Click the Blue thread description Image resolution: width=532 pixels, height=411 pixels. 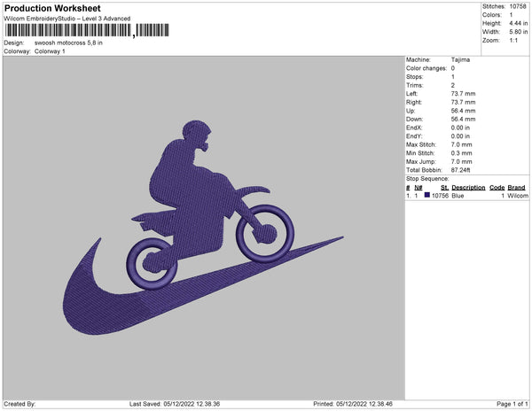(458, 196)
